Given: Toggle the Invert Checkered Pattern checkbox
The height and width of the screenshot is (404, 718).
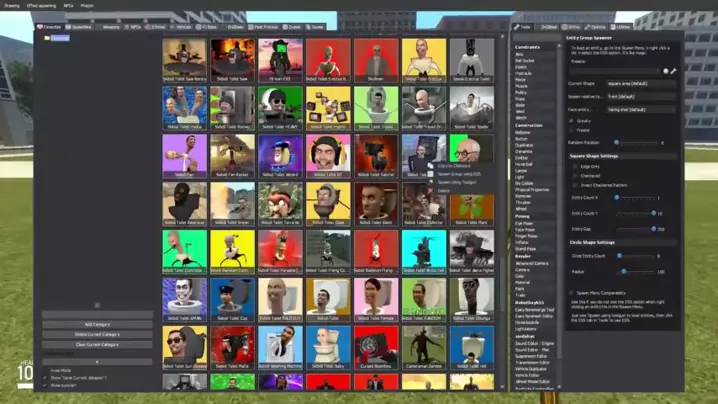Looking at the screenshot, I should [575, 186].
